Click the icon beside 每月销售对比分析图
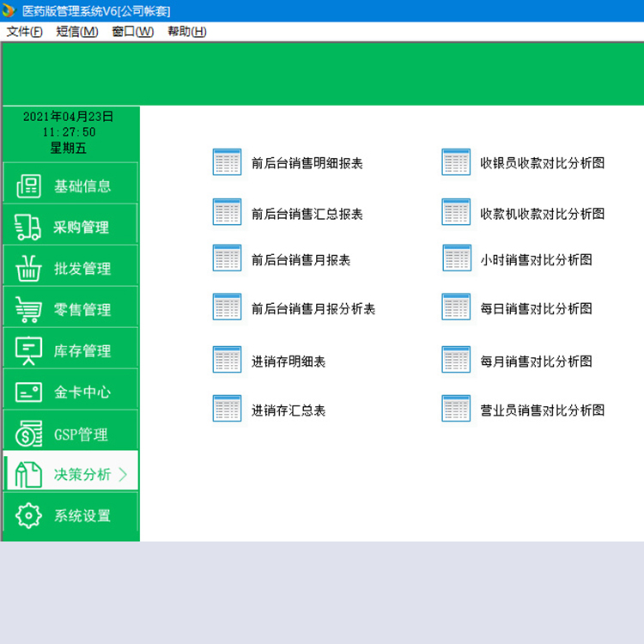Image resolution: width=644 pixels, height=644 pixels. [456, 360]
